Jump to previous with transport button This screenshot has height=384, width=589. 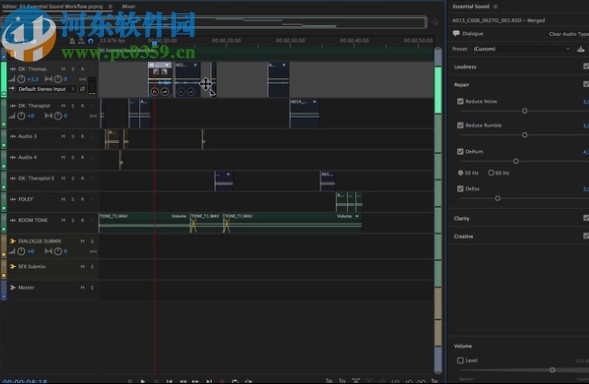(x=169, y=381)
